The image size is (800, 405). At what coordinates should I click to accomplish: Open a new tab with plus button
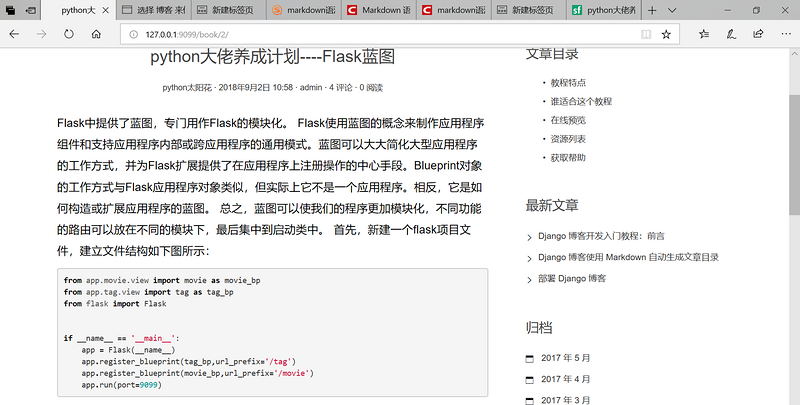click(652, 10)
